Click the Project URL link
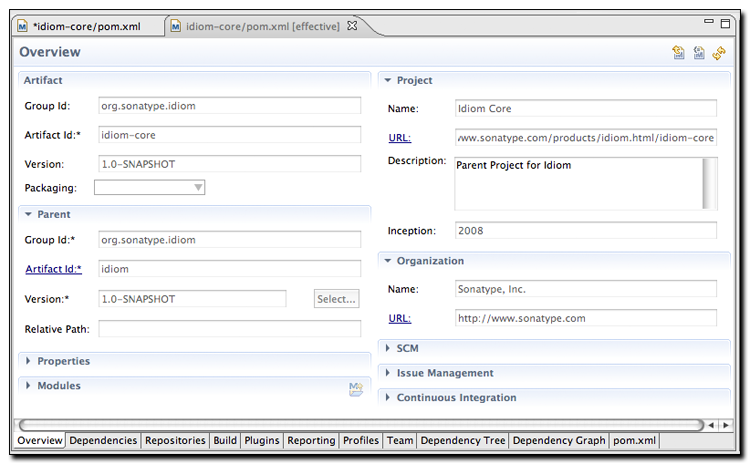The height and width of the screenshot is (464, 750). point(399,138)
